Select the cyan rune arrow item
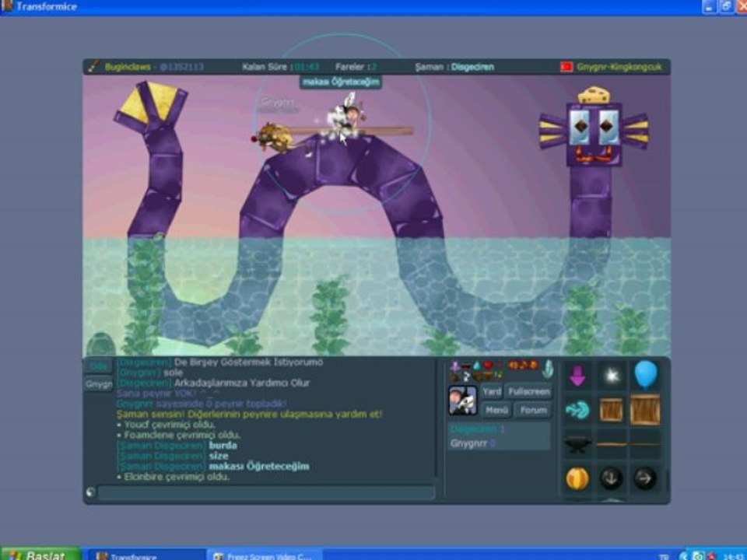This screenshot has width=747, height=560. (x=577, y=410)
